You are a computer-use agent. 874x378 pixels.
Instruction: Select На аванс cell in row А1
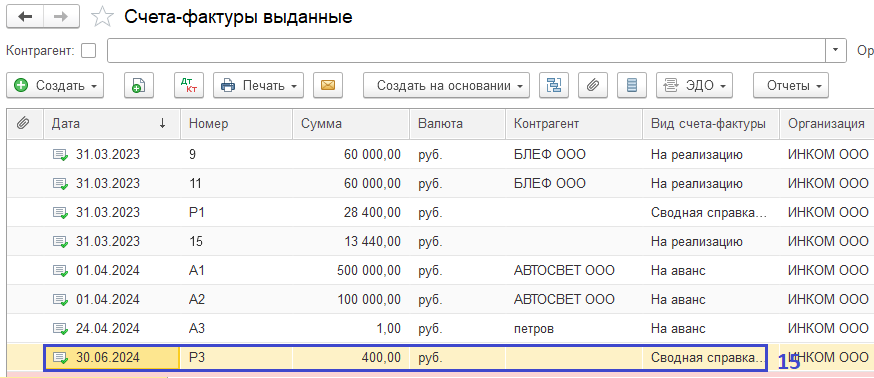[x=711, y=271]
